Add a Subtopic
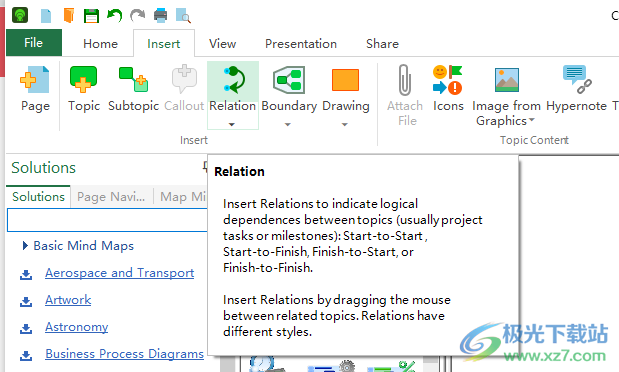Screen dimensions: 619x372 point(133,89)
